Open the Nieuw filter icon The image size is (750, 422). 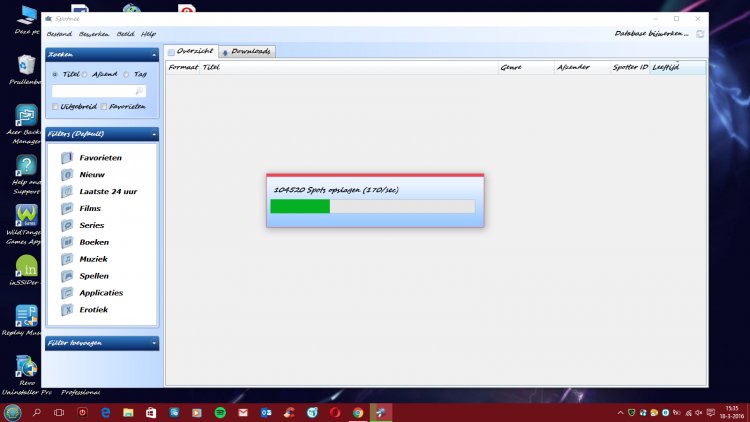[x=67, y=175]
